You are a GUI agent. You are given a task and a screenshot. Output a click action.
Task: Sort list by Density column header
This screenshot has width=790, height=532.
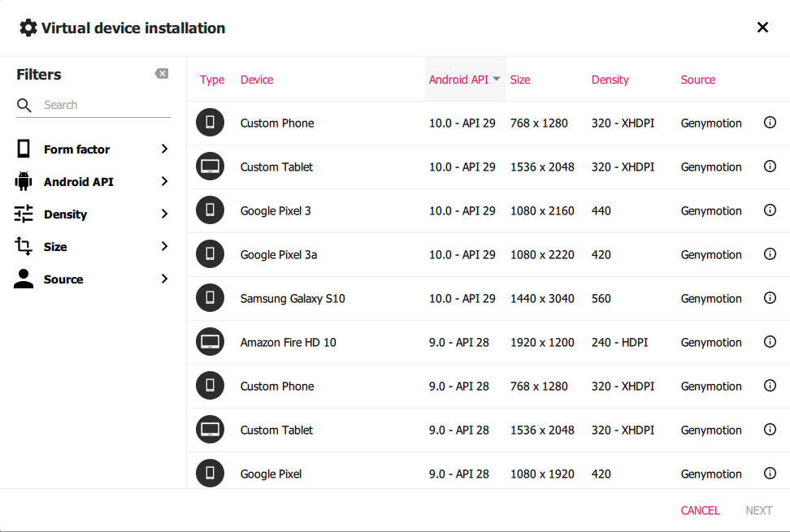pyautogui.click(x=610, y=80)
